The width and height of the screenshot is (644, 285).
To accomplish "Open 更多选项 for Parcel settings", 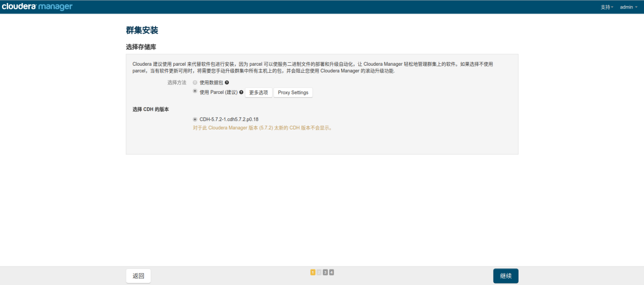I will [259, 93].
